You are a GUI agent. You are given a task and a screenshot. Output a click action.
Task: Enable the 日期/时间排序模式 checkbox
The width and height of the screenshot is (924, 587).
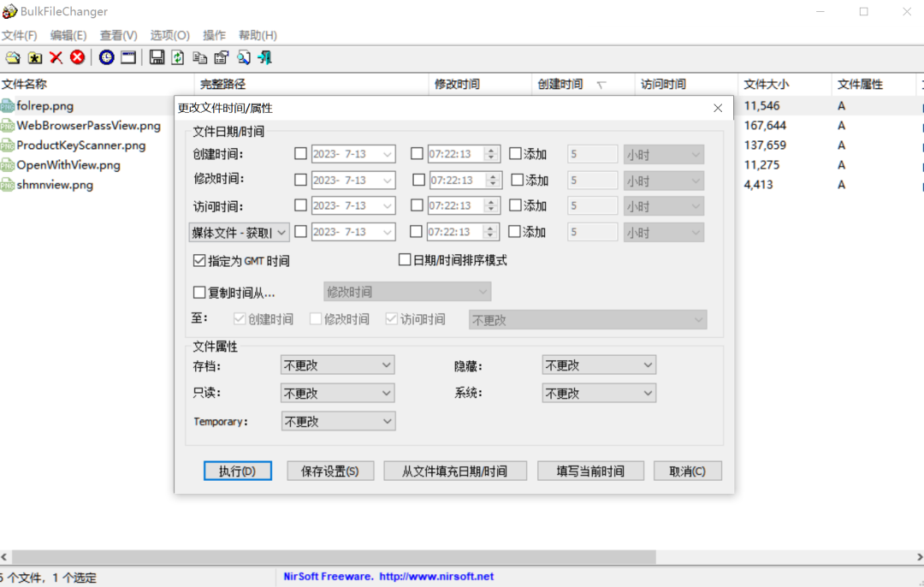[406, 260]
